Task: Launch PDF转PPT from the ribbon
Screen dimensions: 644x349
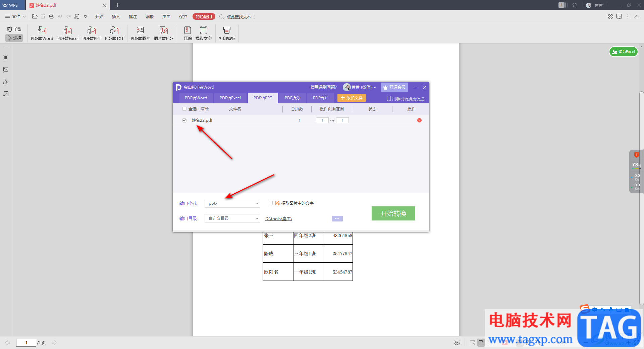Action: coord(92,34)
